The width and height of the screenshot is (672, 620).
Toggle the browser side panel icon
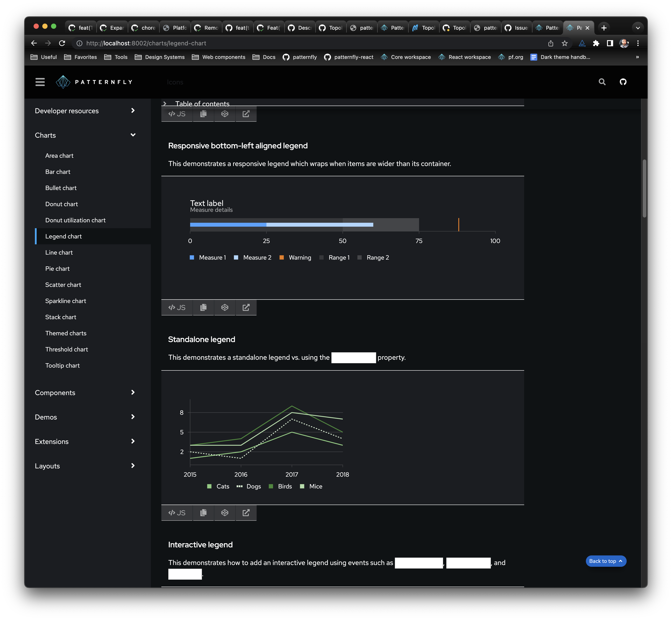pyautogui.click(x=610, y=43)
